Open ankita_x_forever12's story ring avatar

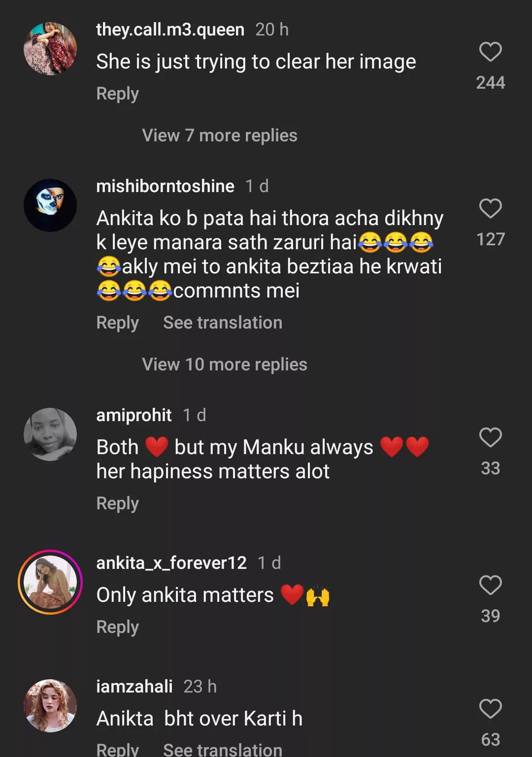click(x=50, y=582)
